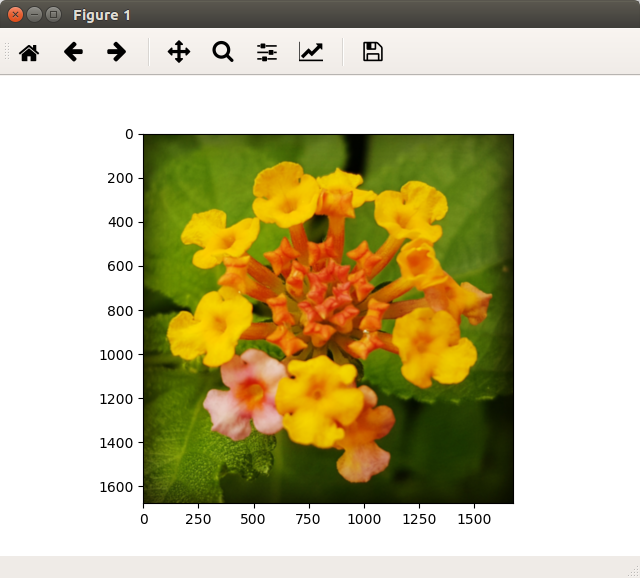The height and width of the screenshot is (578, 640).
Task: Go back to the previous view
Action: pos(73,52)
